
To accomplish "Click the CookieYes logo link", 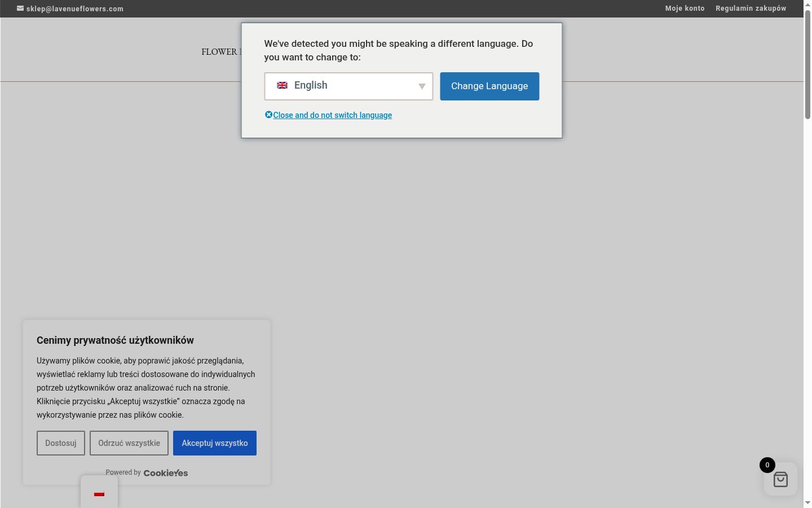I will pyautogui.click(x=166, y=473).
